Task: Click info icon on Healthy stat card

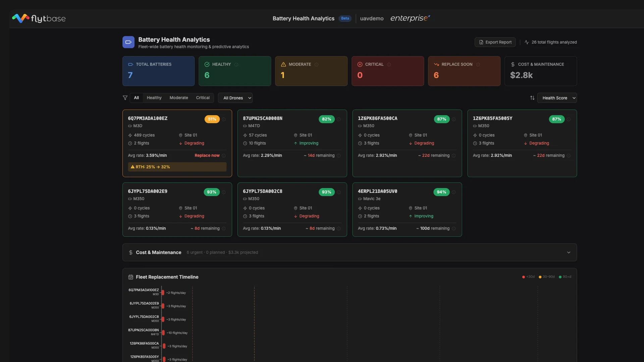Action: click(236, 64)
